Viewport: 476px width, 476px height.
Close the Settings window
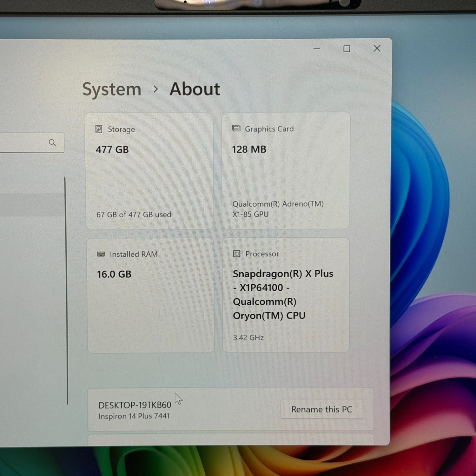point(377,48)
